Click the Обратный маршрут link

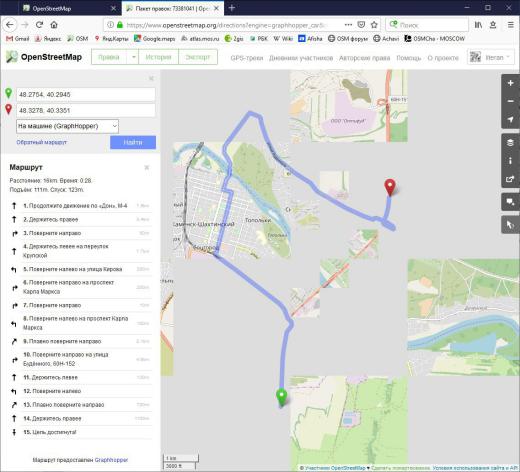pos(42,142)
